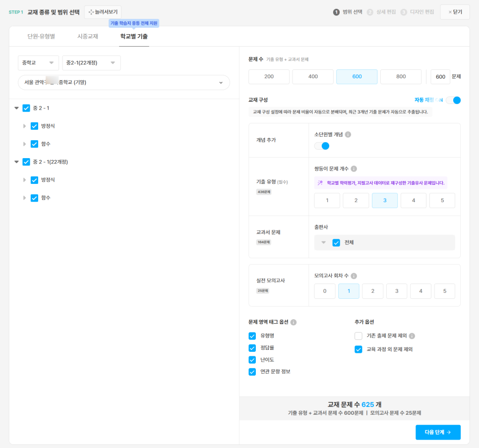
Task: Set 문제 수 to 200
Action: (x=269, y=77)
